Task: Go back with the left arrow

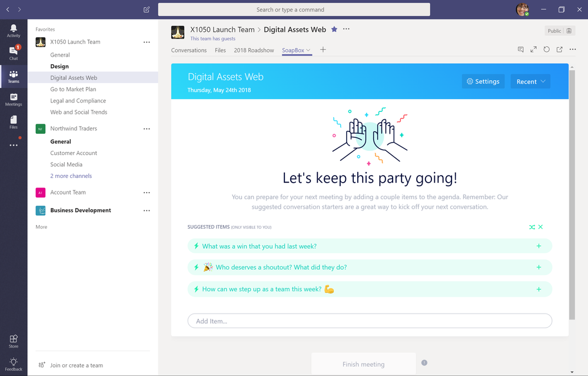Action: (x=8, y=9)
